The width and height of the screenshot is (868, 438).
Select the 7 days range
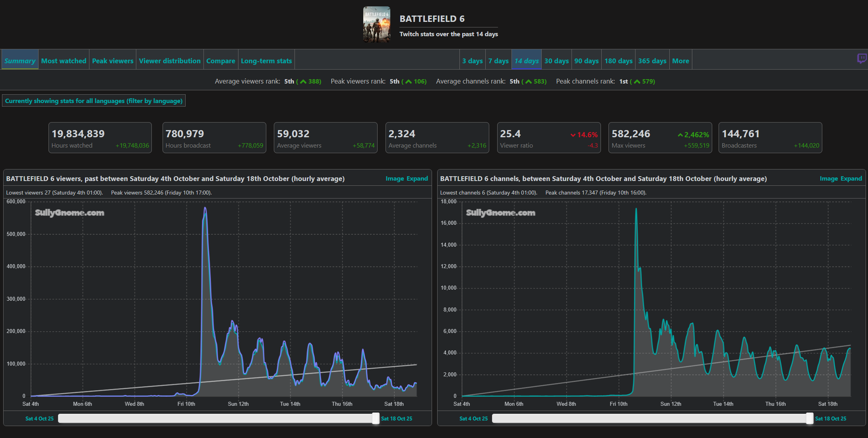(x=498, y=61)
